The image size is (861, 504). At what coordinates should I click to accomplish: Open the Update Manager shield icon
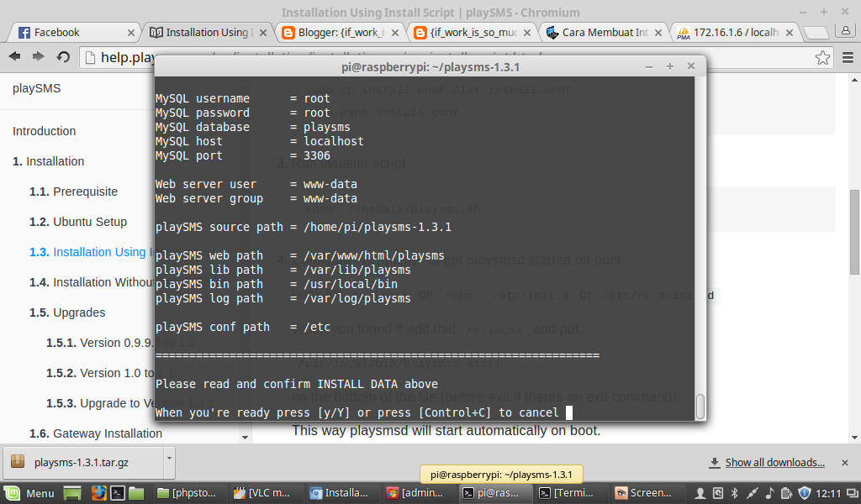coord(804,493)
